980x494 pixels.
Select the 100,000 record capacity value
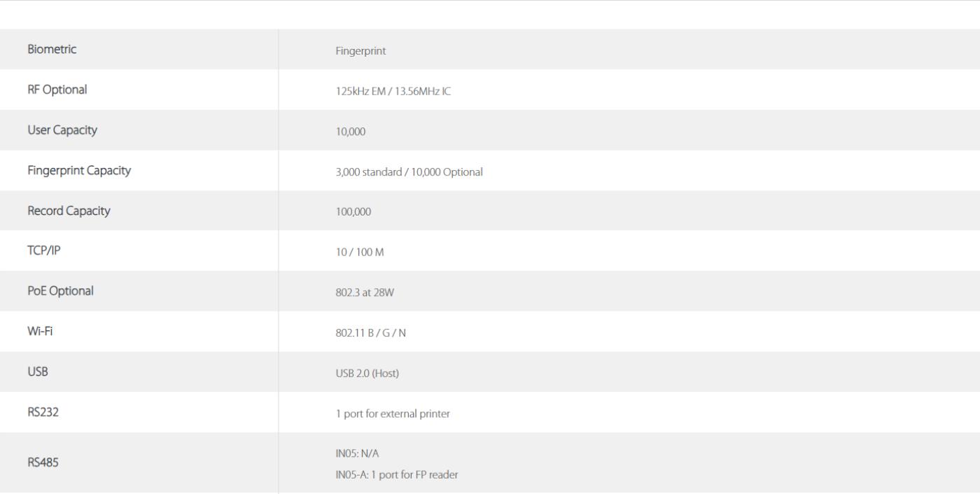[x=353, y=213]
